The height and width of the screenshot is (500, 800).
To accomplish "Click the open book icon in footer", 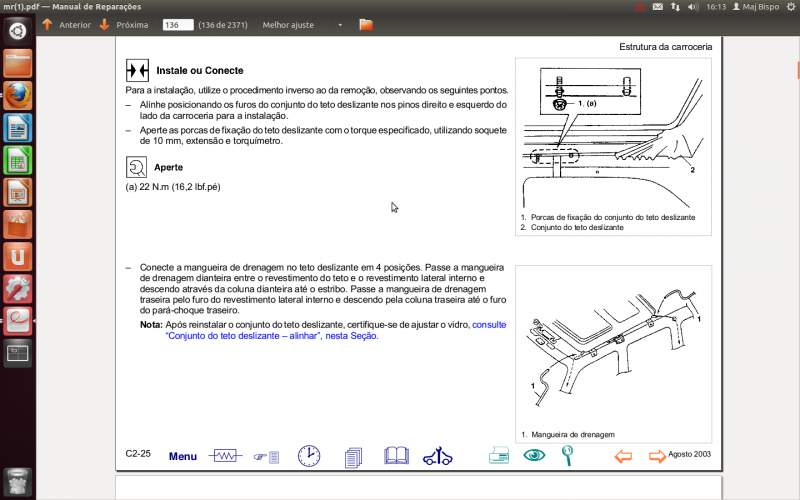I will click(x=396, y=455).
